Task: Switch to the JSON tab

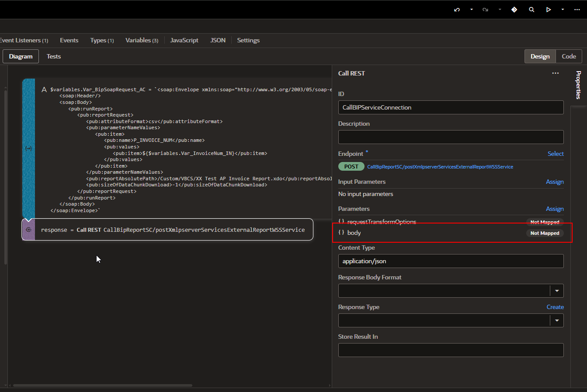Action: 218,40
